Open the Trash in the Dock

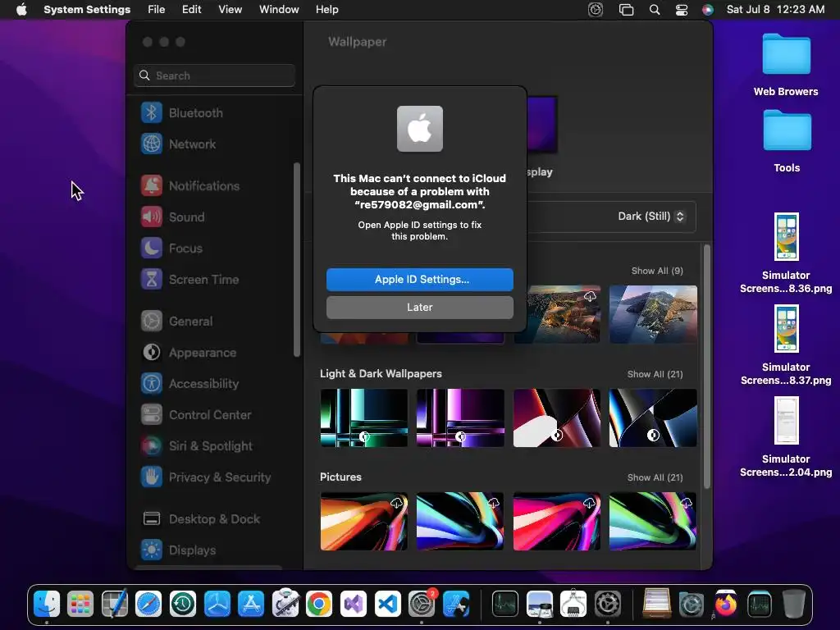coord(793,604)
